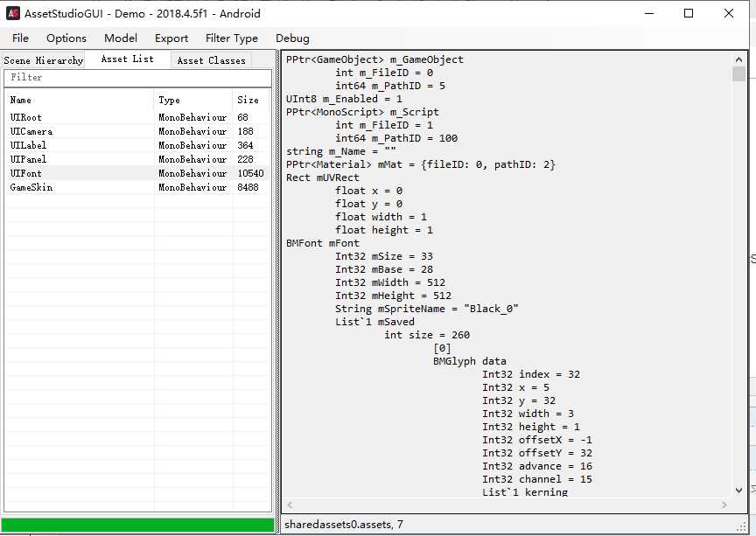Screen dimensions: 756x536
Task: Click size value 8488 of GameSkin
Action: [x=248, y=187]
